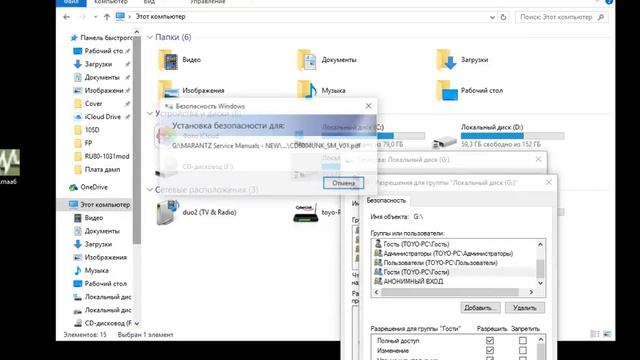Open the Загрузки folder in Папки
The height and width of the screenshot is (360, 640).
(x=462, y=60)
